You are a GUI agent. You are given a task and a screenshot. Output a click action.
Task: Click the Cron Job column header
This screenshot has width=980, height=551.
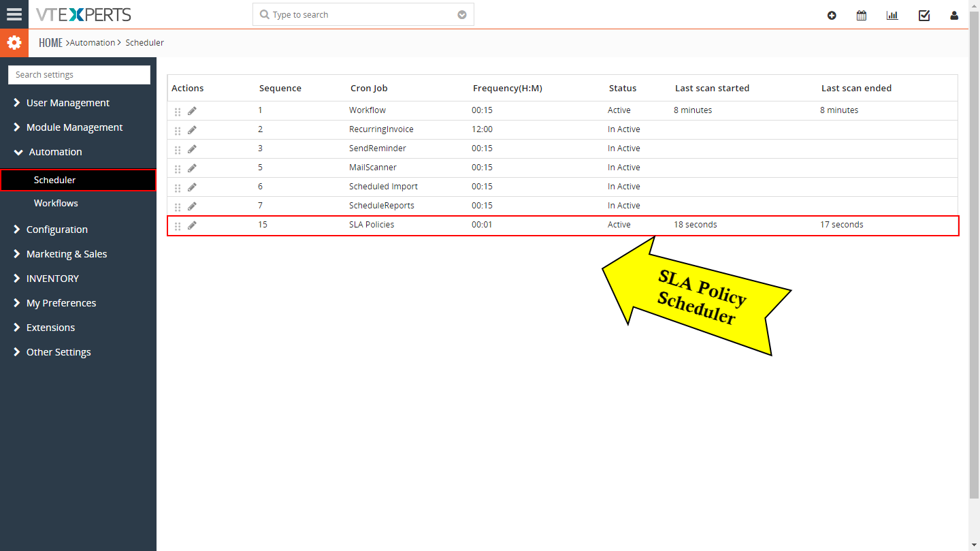pyautogui.click(x=369, y=88)
